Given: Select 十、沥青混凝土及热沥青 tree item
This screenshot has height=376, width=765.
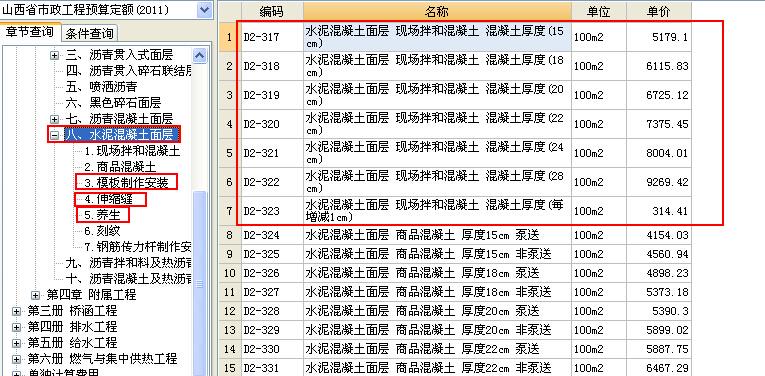Looking at the screenshot, I should (128, 279).
